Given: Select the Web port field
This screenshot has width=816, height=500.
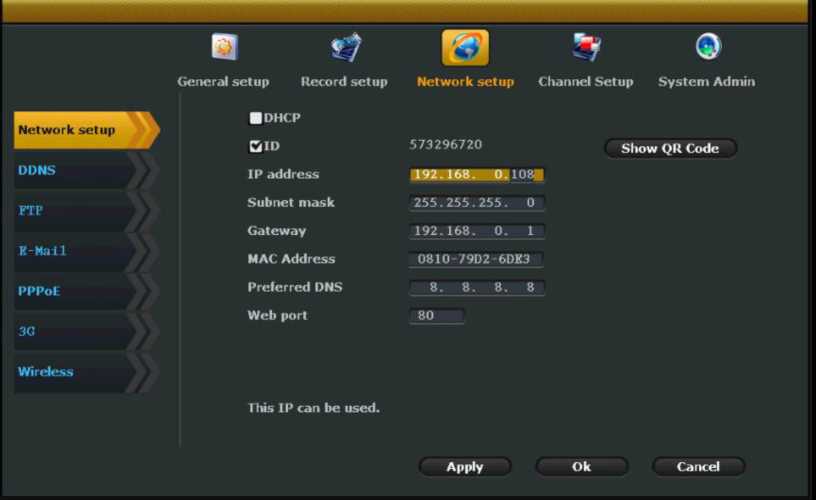Looking at the screenshot, I should 437,316.
